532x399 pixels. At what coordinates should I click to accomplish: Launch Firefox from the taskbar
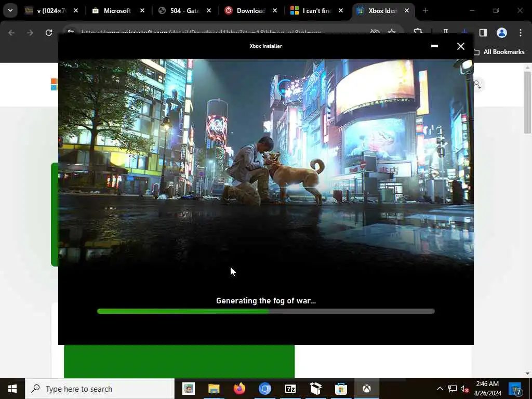point(239,389)
